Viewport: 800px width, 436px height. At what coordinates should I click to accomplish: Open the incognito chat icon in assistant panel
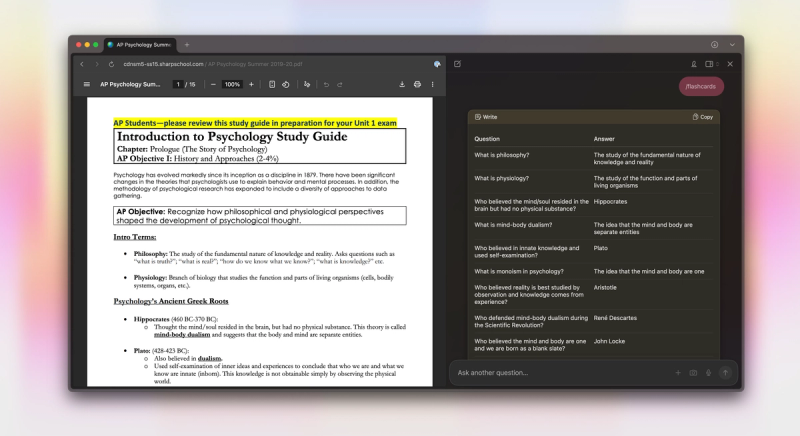694,64
